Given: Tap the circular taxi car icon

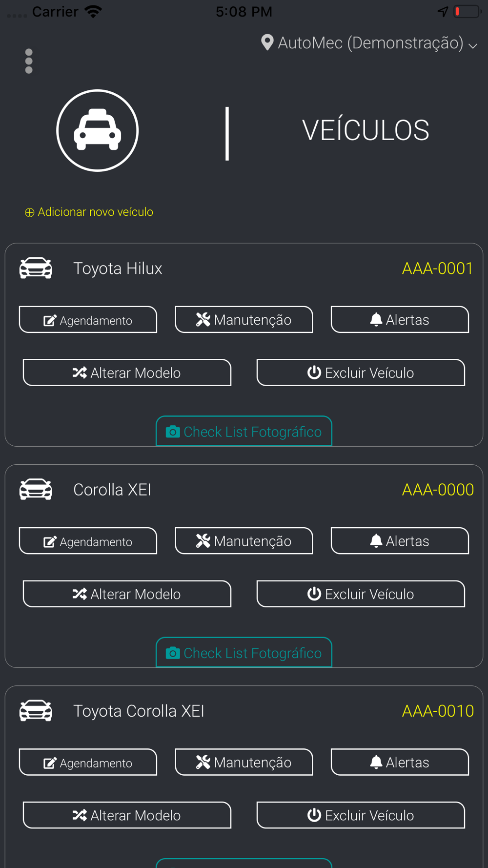Looking at the screenshot, I should pyautogui.click(x=98, y=130).
